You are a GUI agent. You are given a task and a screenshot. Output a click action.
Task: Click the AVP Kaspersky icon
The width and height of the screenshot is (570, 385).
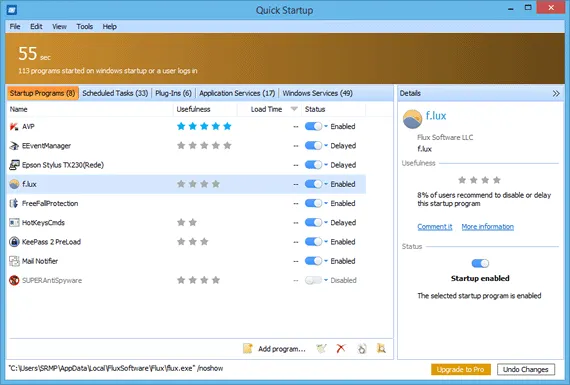pyautogui.click(x=14, y=127)
